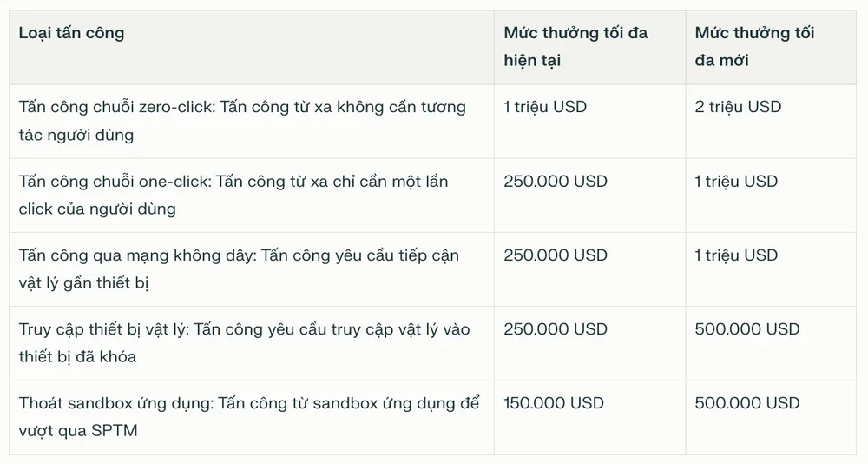Image resolution: width=868 pixels, height=464 pixels.
Task: Click new 500.000 USD reward for physical access
Action: click(747, 329)
